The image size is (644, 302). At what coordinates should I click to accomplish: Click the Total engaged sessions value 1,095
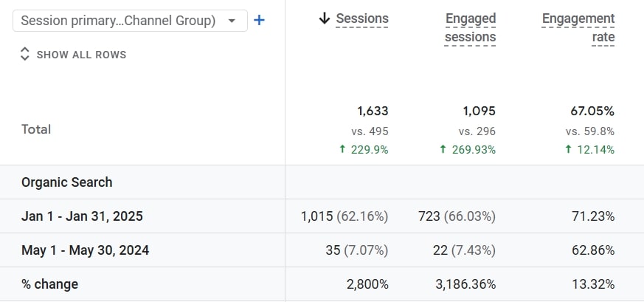click(479, 111)
